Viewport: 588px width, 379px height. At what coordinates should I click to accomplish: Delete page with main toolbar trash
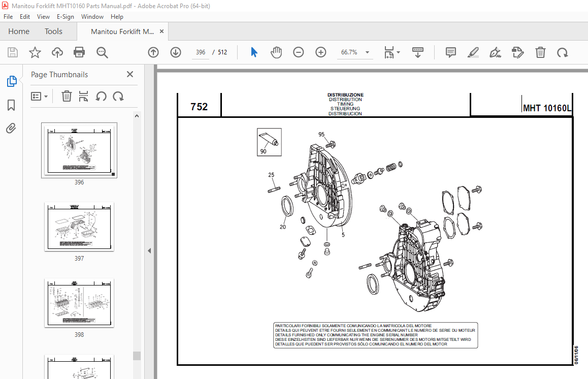point(540,52)
